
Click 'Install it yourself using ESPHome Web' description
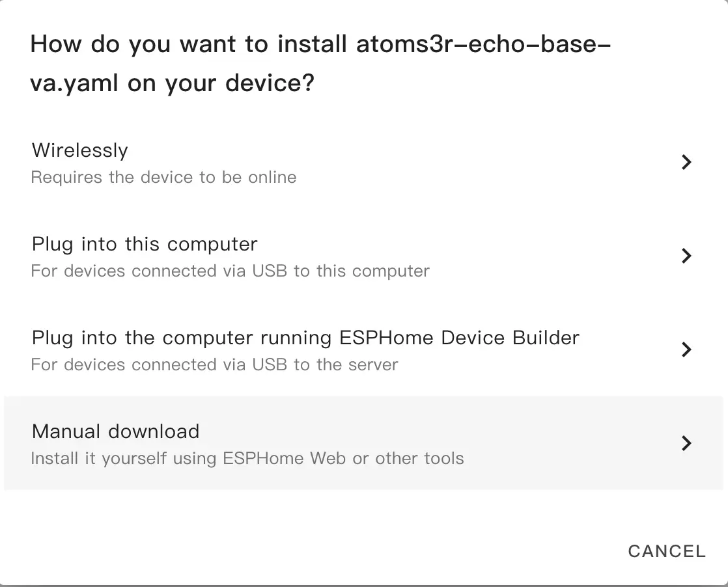point(247,459)
